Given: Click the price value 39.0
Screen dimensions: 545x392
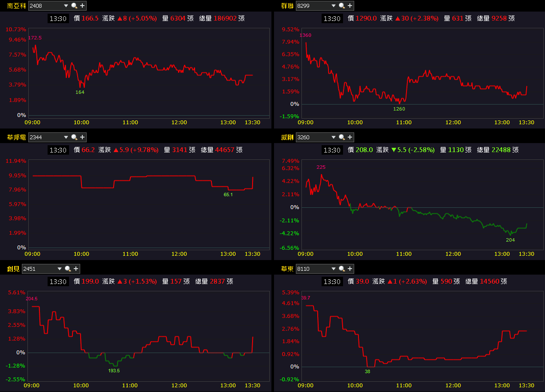Looking at the screenshot, I should click(362, 281).
